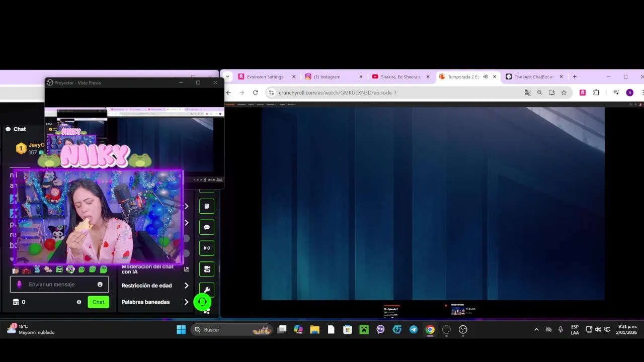Switch to the Shakira, Ed Sheeran YouTube tab
The image size is (644, 362).
(x=400, y=77)
